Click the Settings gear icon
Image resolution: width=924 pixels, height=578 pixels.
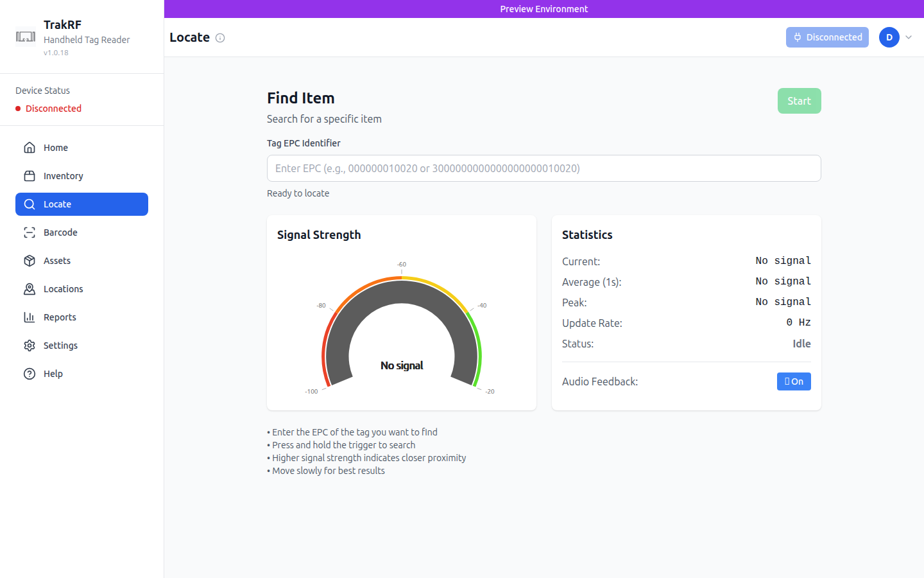pyautogui.click(x=30, y=346)
